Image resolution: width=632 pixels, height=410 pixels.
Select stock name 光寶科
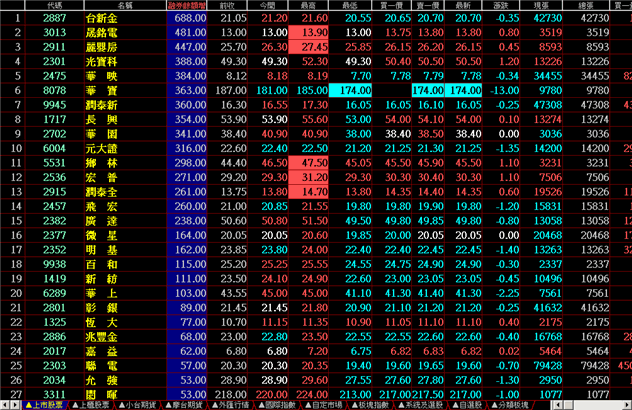[102, 62]
